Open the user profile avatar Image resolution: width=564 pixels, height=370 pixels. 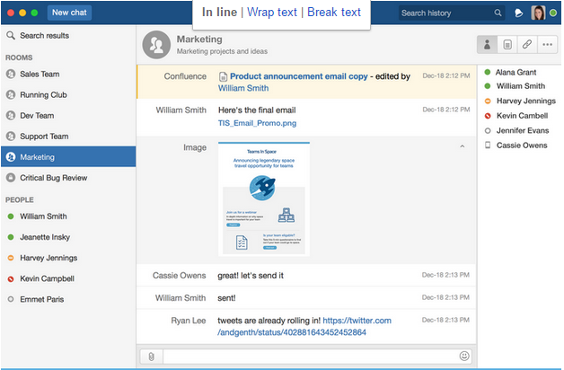click(x=538, y=13)
